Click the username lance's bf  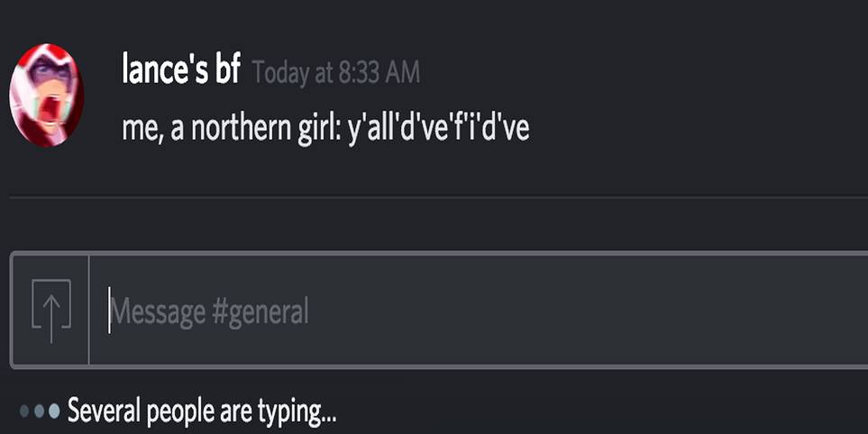pos(180,69)
